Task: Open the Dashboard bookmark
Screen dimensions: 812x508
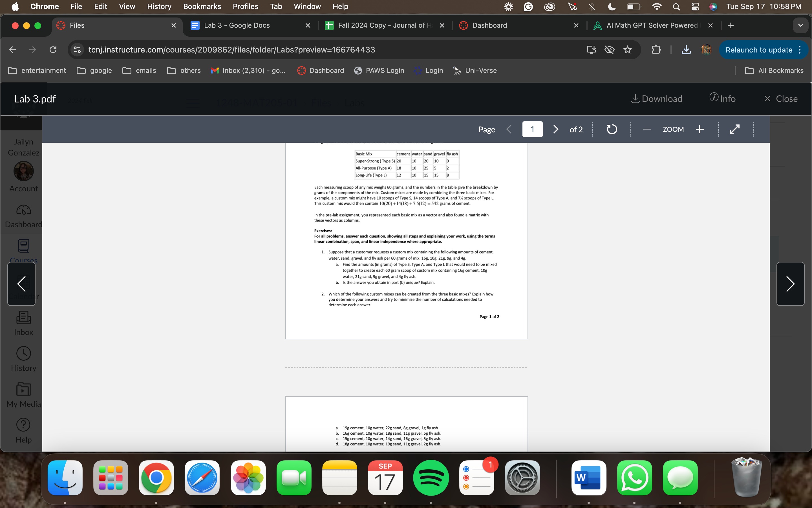Action: click(321, 71)
